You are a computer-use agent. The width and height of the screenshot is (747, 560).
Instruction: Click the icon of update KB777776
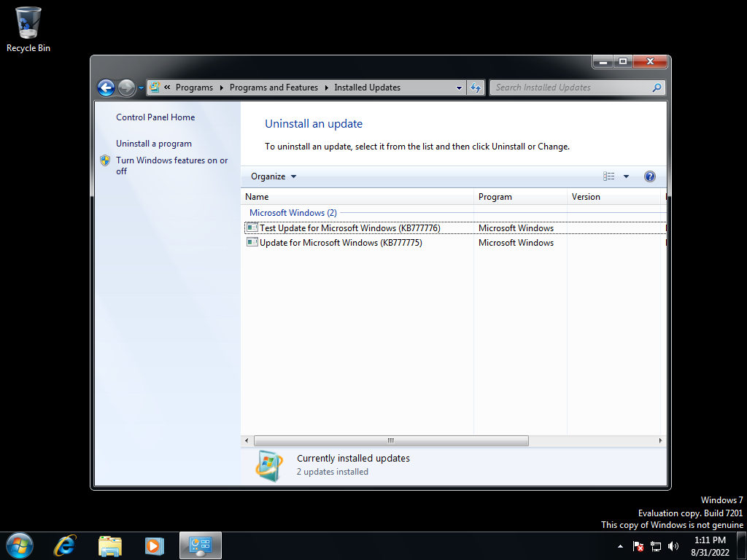[252, 227]
